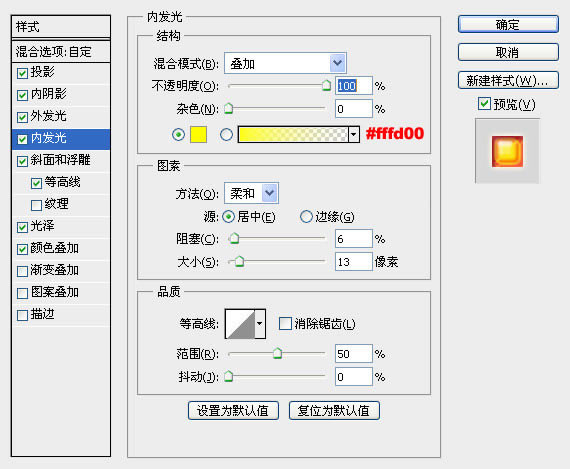Open the 方法 technique dropdown
Image resolution: width=570 pixels, height=469 pixels.
[252, 193]
